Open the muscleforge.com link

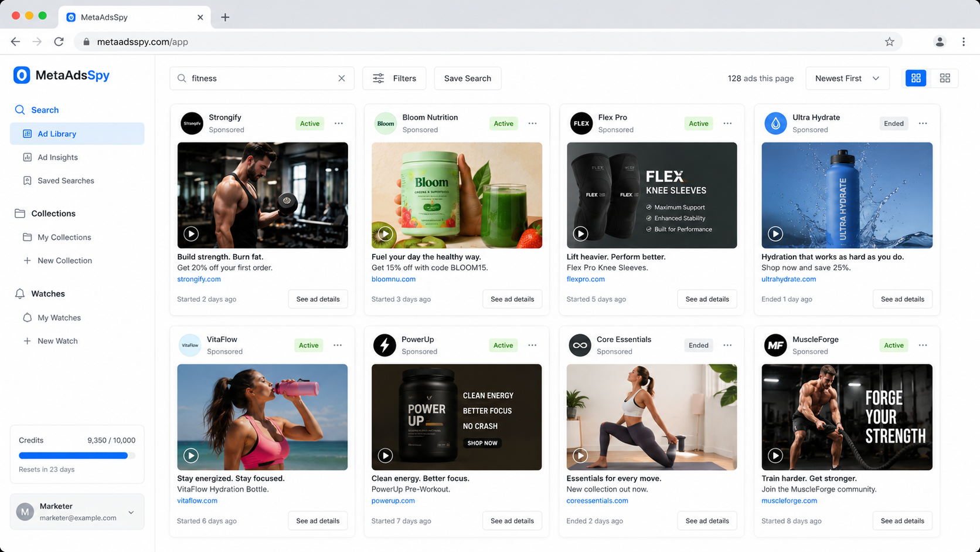(789, 501)
